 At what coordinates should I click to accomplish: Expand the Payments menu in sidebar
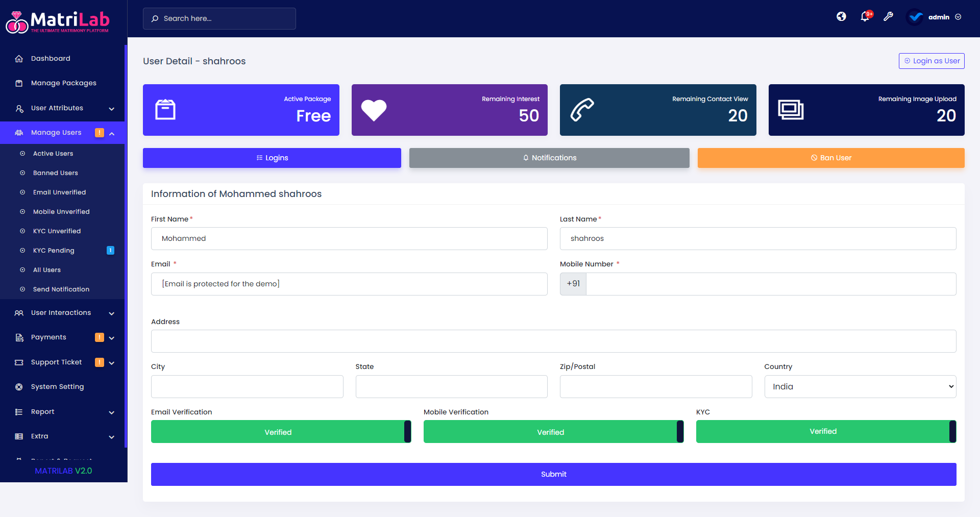point(111,337)
